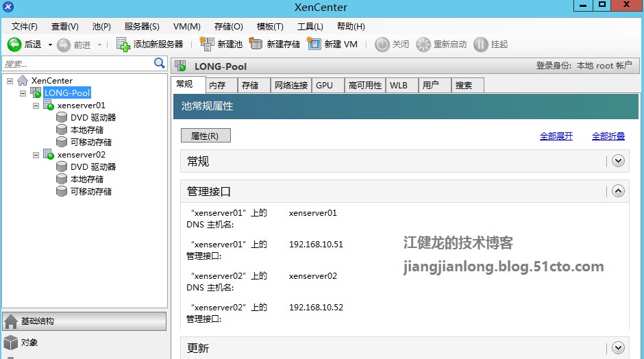This screenshot has height=359, width=644.
Task: Select the xenserver02 server icon
Action: [49, 154]
